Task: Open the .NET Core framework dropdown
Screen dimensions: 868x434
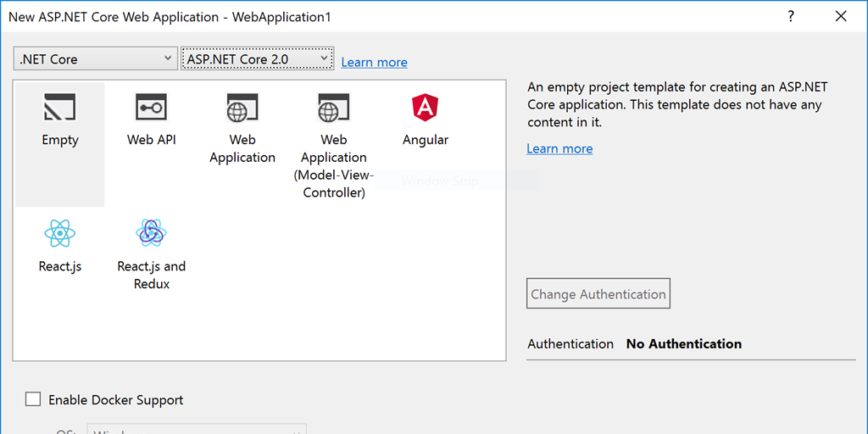Action: (96, 58)
